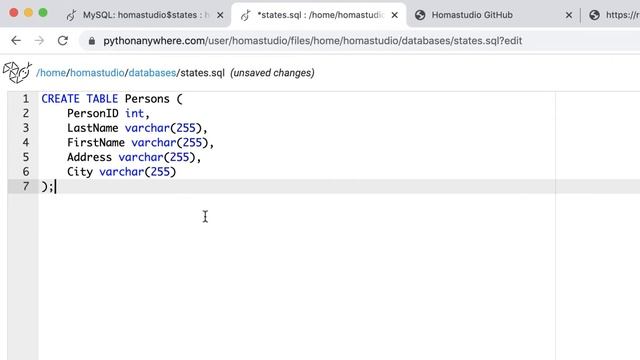This screenshot has height=360, width=640.
Task: Click the macOS yellow minimize button
Action: tap(28, 13)
